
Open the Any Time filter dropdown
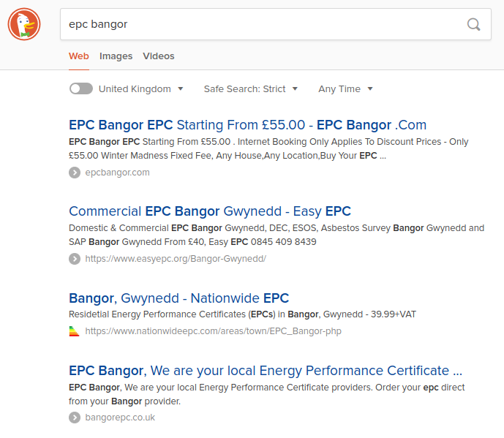345,89
